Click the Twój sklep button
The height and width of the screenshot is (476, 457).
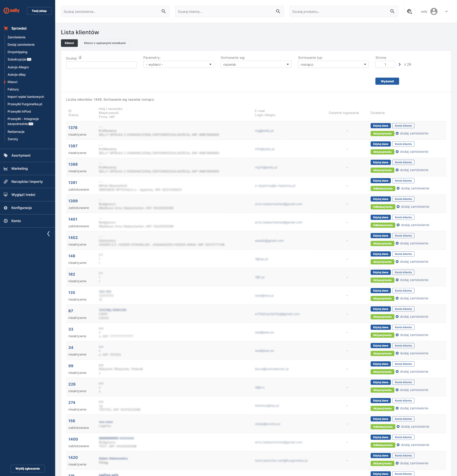pyautogui.click(x=39, y=11)
